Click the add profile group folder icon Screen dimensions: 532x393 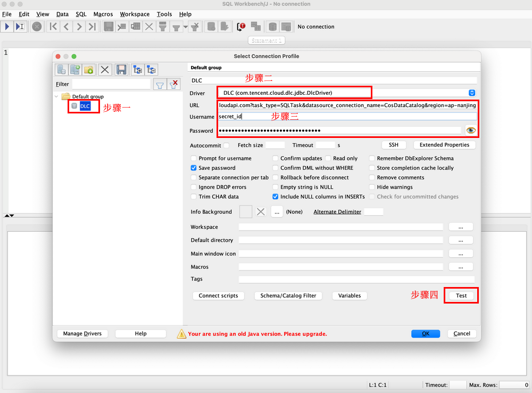[x=89, y=70]
